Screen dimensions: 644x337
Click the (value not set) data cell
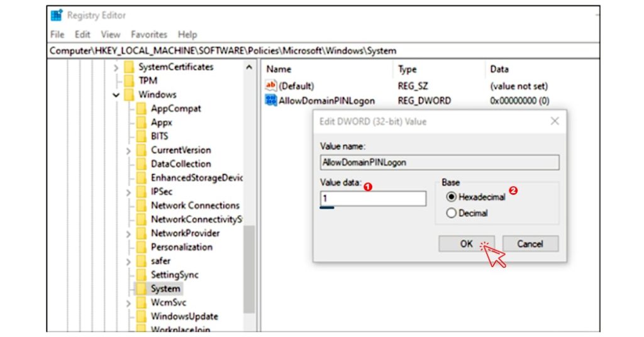coord(519,86)
